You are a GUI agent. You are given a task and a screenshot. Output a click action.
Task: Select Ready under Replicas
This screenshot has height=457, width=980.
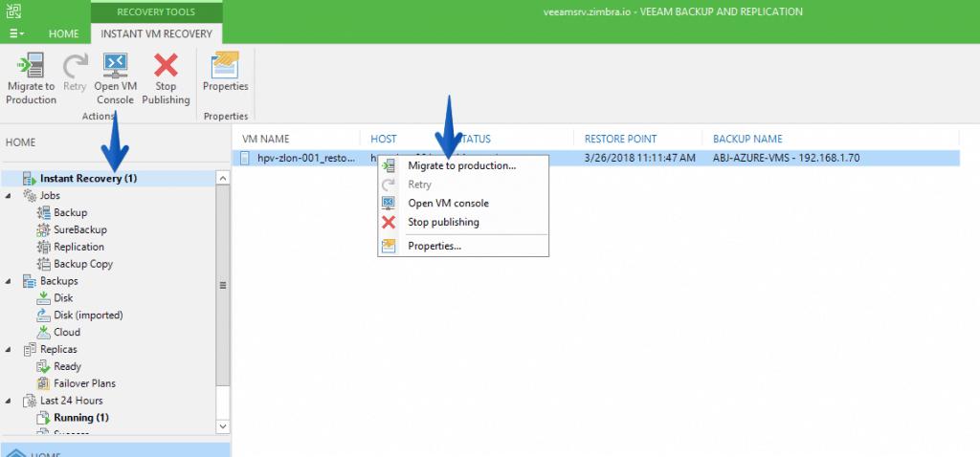tap(68, 366)
